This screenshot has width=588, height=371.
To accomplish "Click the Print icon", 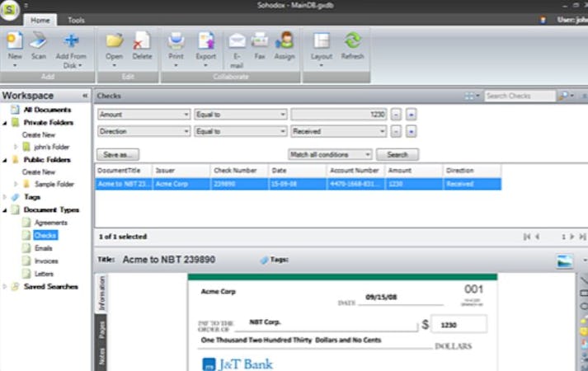I will click(176, 41).
